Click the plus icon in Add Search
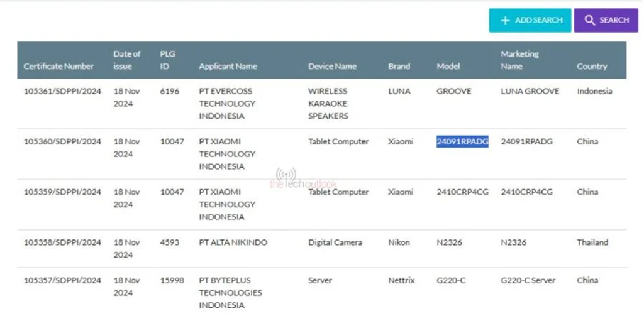This screenshot has height=316, width=644. click(x=505, y=20)
